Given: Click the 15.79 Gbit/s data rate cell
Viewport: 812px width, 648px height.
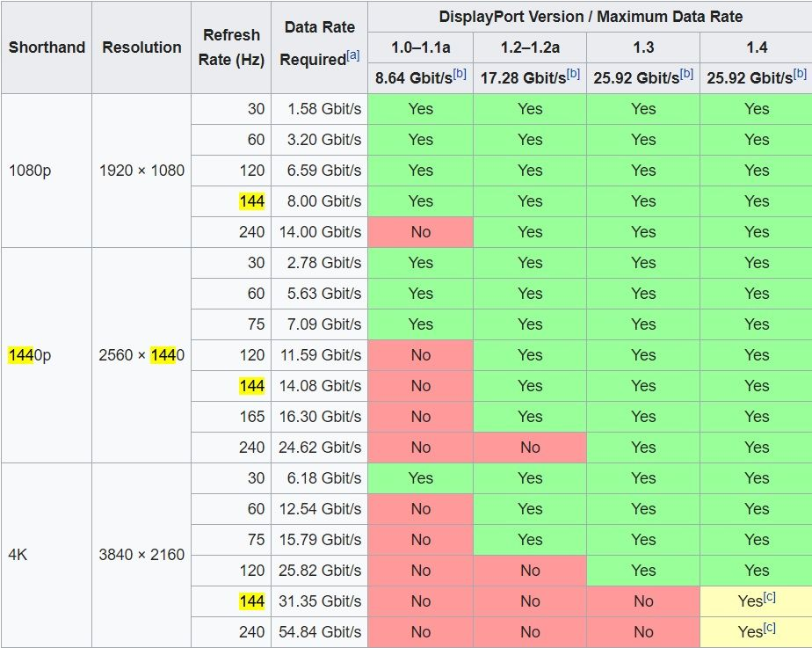Looking at the screenshot, I should coord(320,540).
